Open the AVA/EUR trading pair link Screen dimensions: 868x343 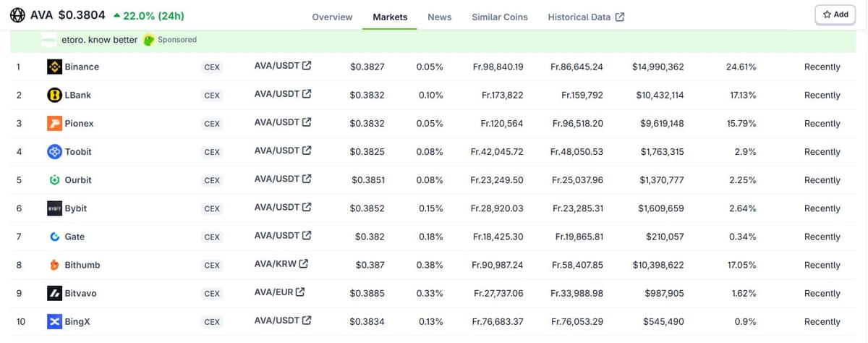pos(273,292)
